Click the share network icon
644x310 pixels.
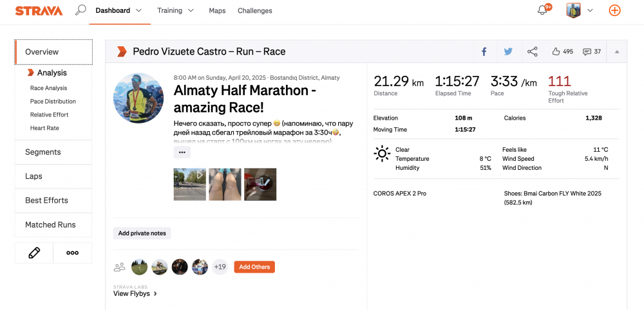pyautogui.click(x=532, y=51)
